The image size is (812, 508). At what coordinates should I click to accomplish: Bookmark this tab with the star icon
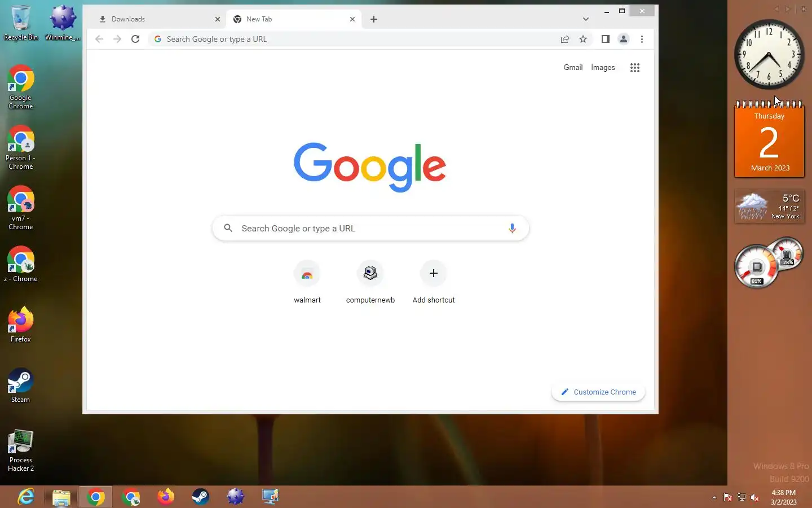pos(583,39)
